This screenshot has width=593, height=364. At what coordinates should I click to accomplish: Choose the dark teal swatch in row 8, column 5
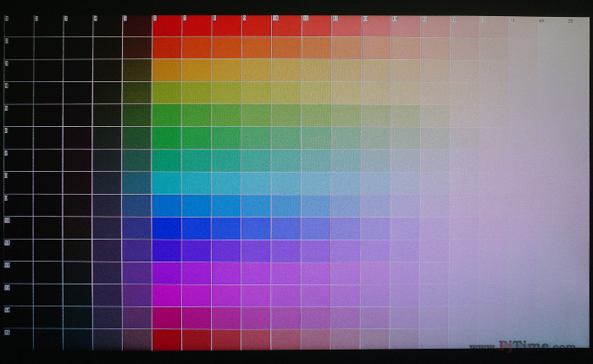[137, 183]
